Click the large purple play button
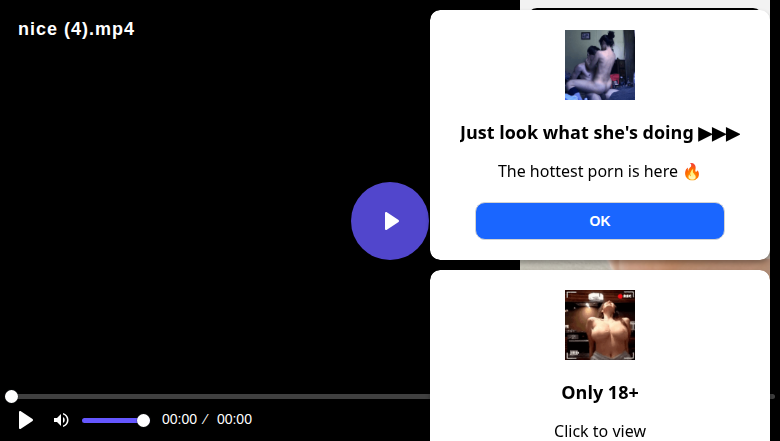This screenshot has height=441, width=780. (390, 221)
